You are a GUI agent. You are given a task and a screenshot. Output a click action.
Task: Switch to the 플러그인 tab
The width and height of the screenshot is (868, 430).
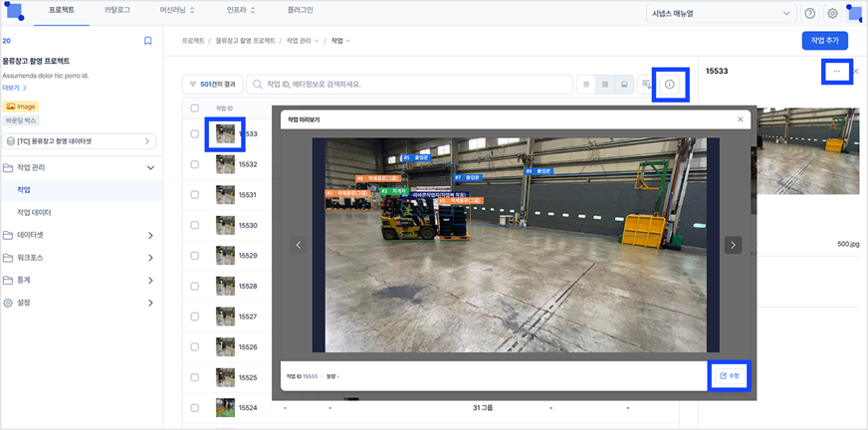[300, 10]
